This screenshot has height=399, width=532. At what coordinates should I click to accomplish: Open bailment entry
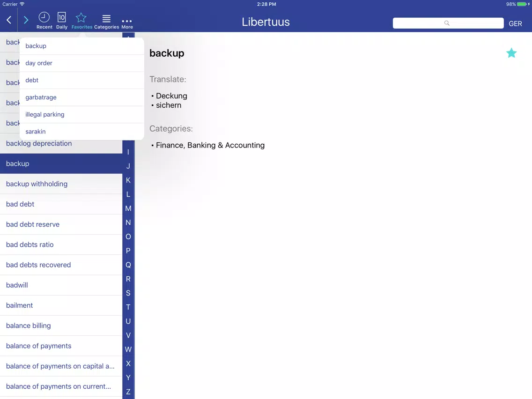click(x=61, y=305)
